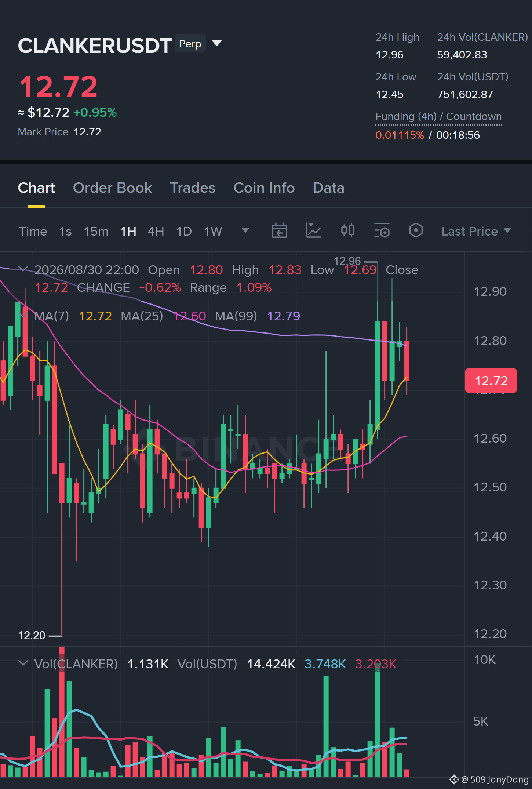The width and height of the screenshot is (532, 789).
Task: Click the 24h Vol(USDT) value 751,602.87
Action: coord(465,94)
